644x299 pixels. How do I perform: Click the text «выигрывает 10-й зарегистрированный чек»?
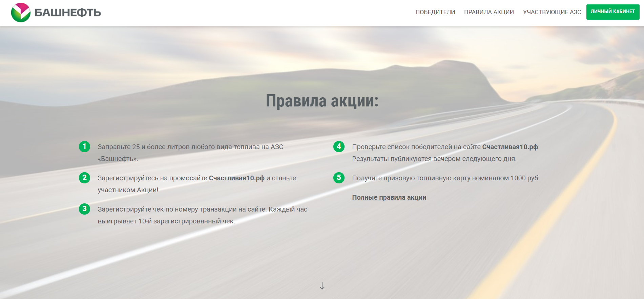point(166,221)
